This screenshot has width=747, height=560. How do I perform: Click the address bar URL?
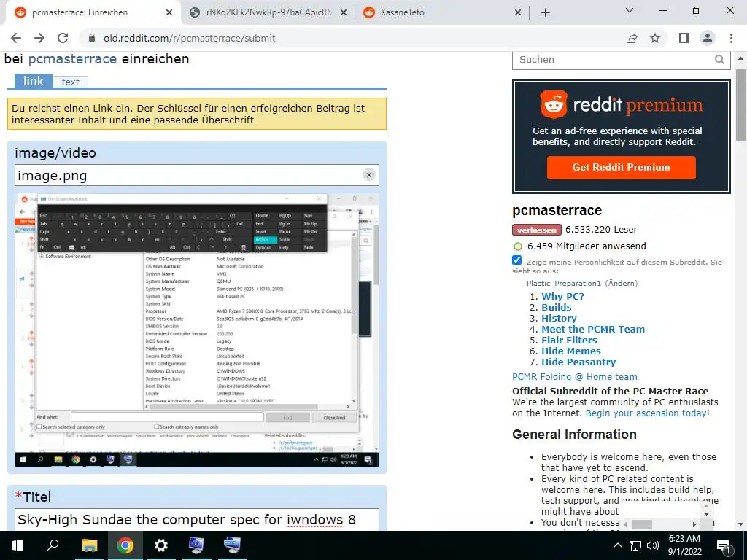[x=189, y=38]
